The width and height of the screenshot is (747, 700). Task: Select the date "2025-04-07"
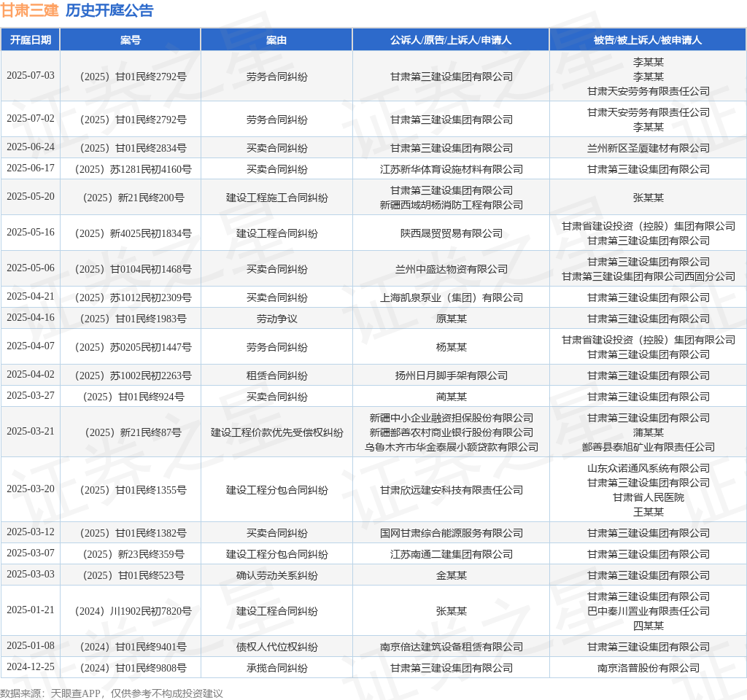(31, 346)
